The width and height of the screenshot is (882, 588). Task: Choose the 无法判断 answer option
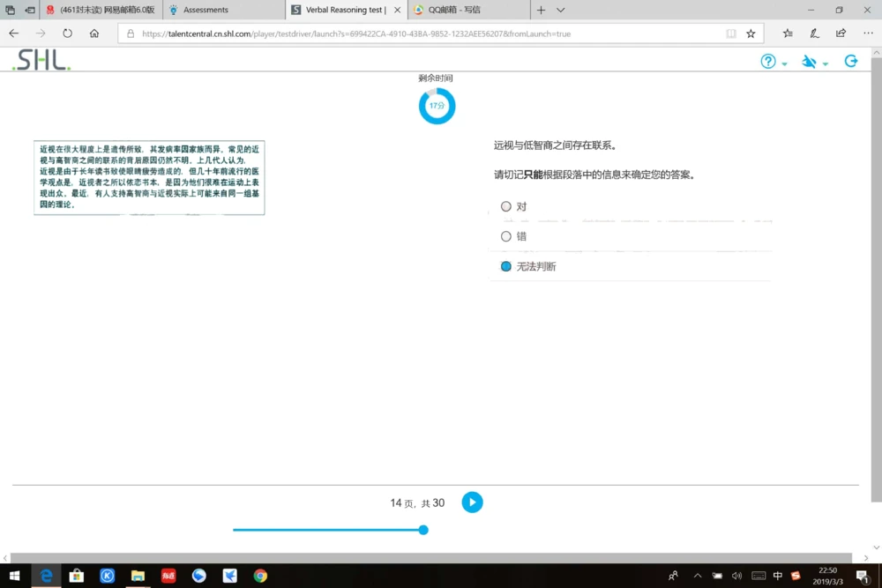pyautogui.click(x=505, y=265)
